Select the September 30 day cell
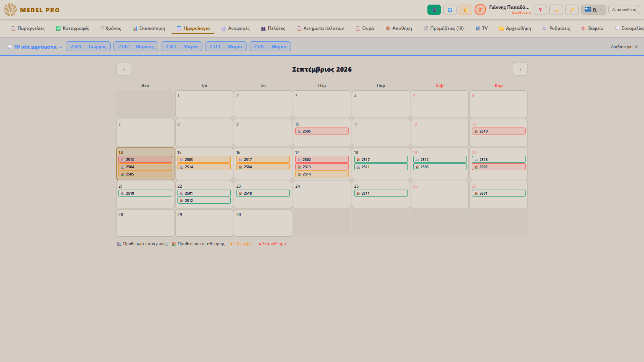The height and width of the screenshot is (362, 644). pos(263,223)
